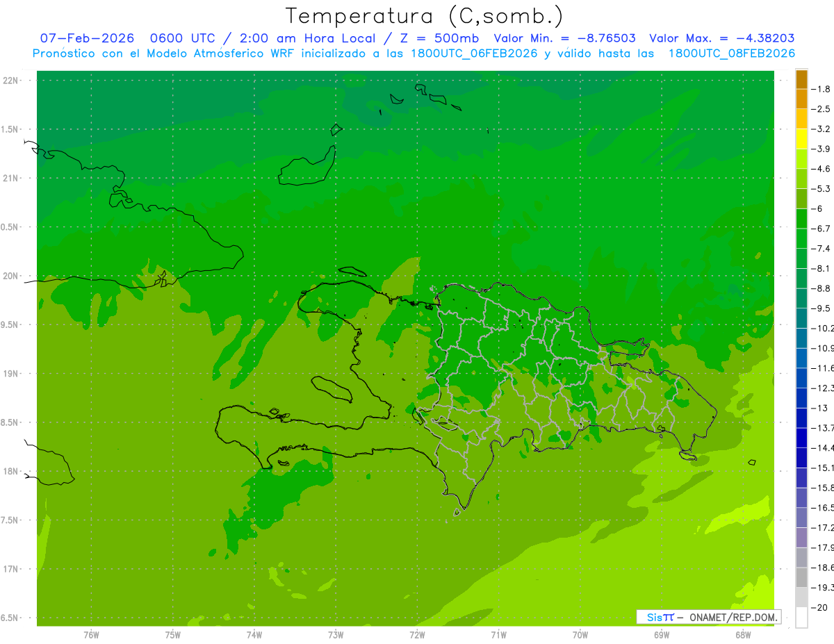Click the '76W' longitude label
Viewport: 834px width, 644px height.
[x=91, y=634]
